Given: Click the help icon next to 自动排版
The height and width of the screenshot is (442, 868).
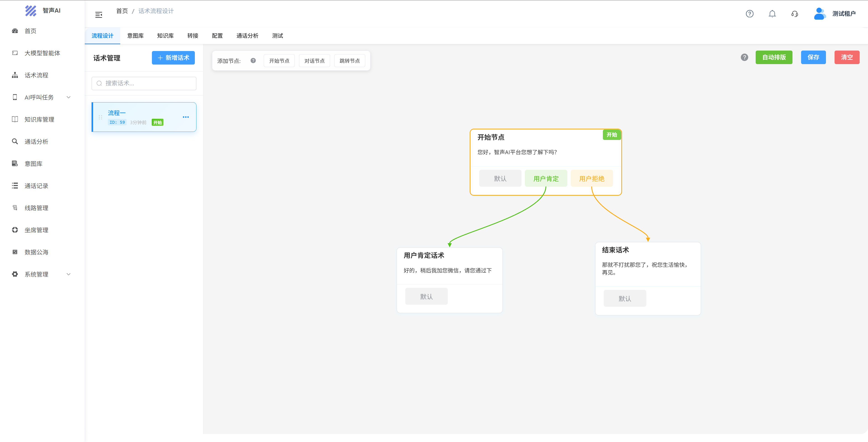Looking at the screenshot, I should coord(744,57).
